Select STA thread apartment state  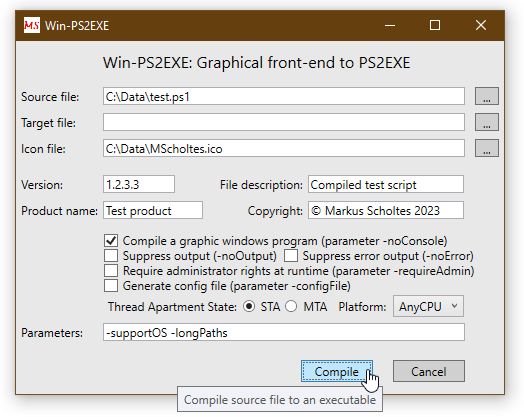pyautogui.click(x=249, y=306)
